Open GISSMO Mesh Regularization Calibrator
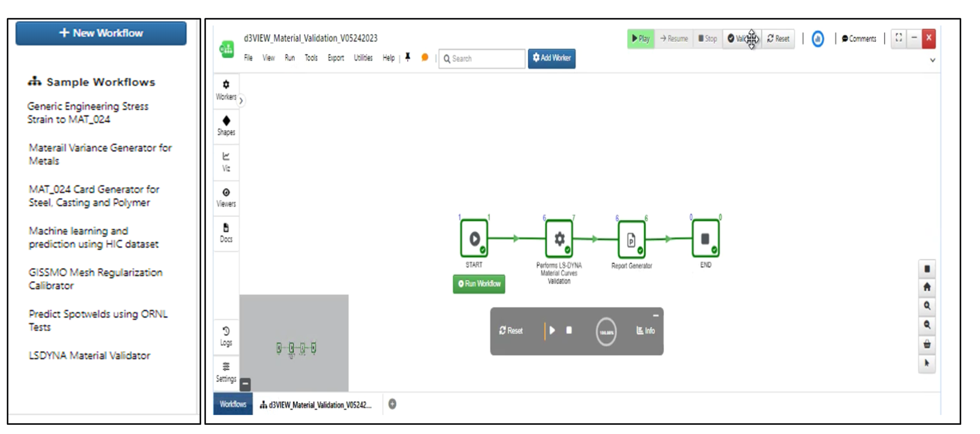 click(95, 279)
